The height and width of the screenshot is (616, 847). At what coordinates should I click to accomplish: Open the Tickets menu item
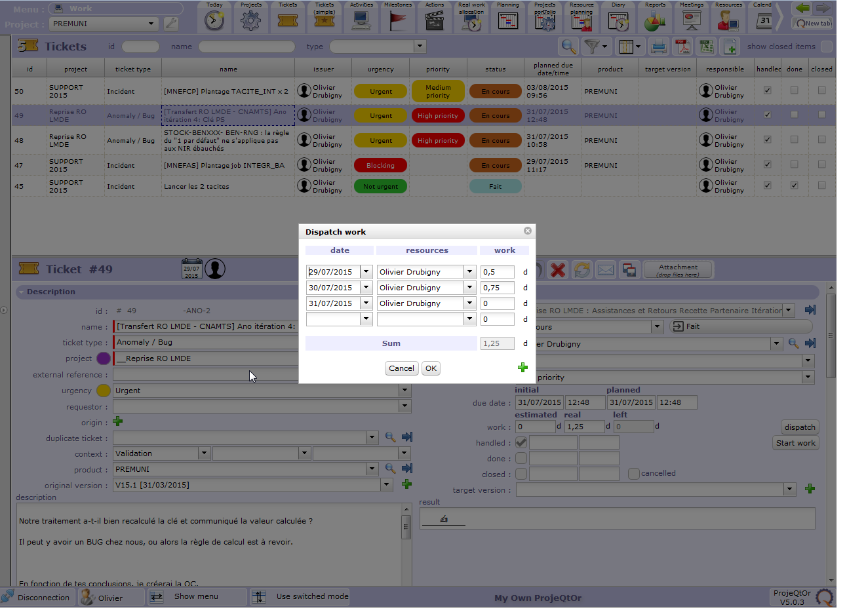(x=288, y=20)
